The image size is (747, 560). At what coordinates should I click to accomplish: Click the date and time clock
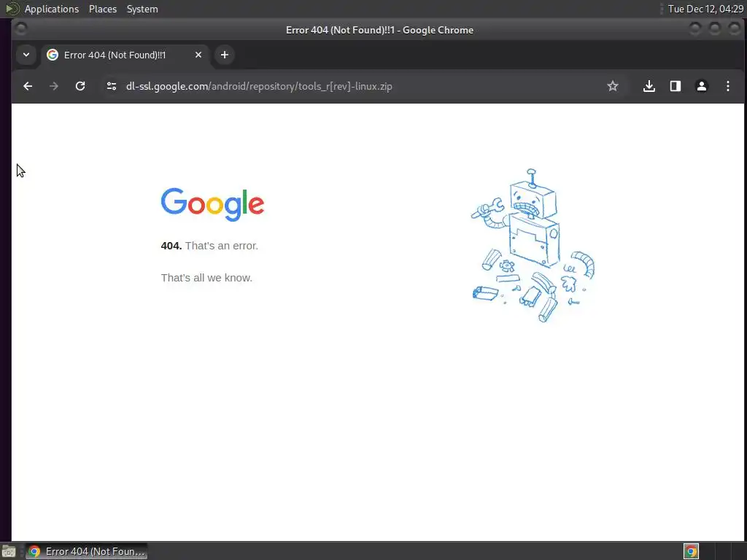click(705, 9)
